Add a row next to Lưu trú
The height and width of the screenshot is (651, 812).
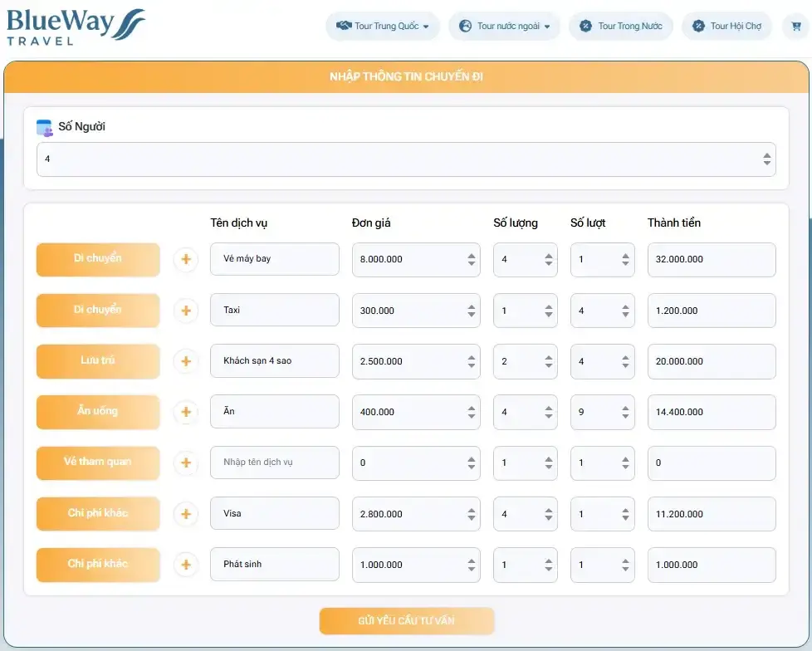tap(186, 361)
